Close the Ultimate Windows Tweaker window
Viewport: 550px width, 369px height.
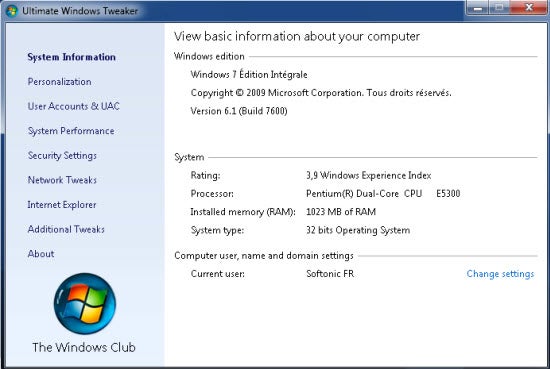pyautogui.click(x=529, y=7)
